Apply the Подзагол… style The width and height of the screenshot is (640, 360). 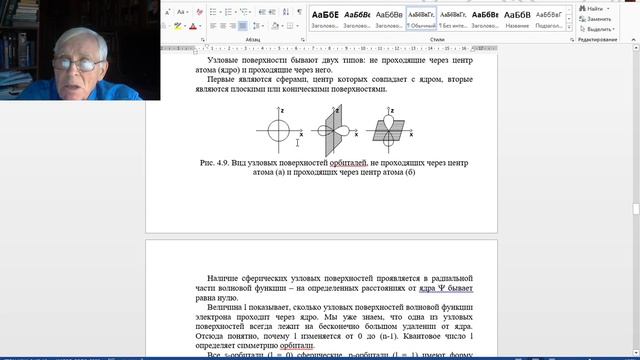549,18
